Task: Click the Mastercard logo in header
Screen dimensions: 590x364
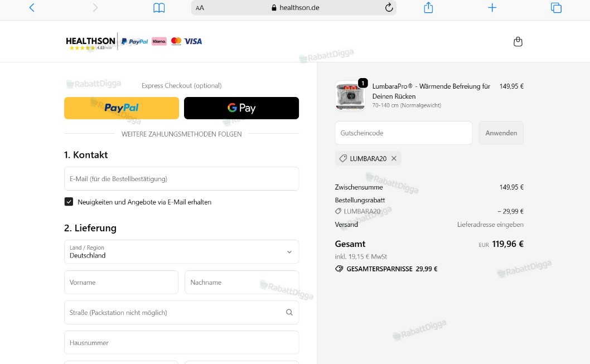Action: click(x=176, y=41)
